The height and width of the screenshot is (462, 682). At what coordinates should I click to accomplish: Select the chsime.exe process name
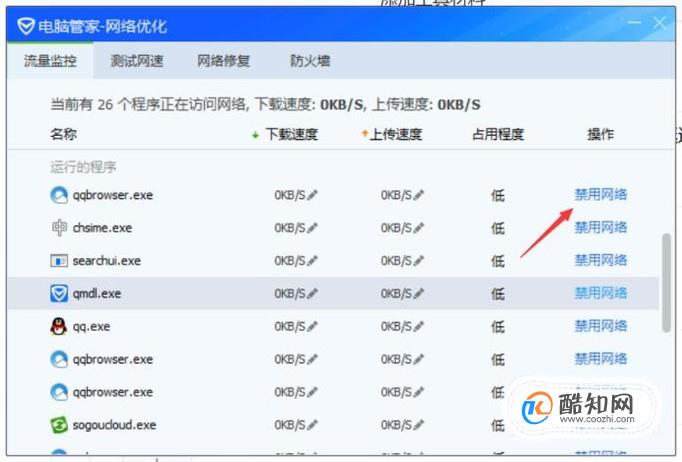click(102, 228)
